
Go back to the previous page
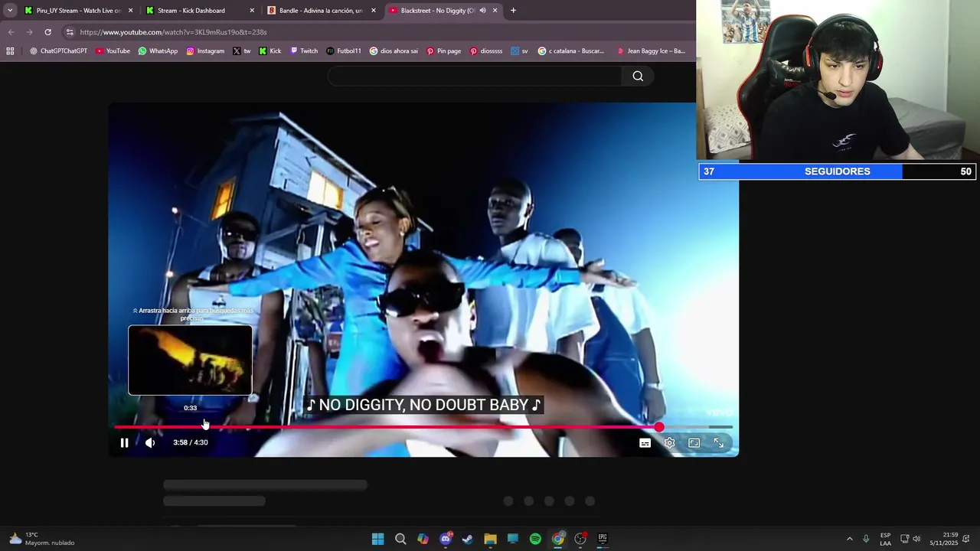[x=11, y=32]
